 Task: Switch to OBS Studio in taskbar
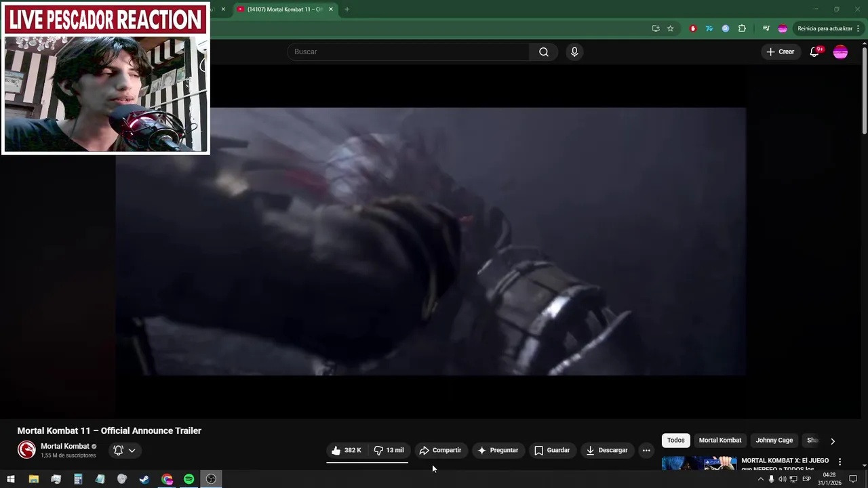coord(211,479)
